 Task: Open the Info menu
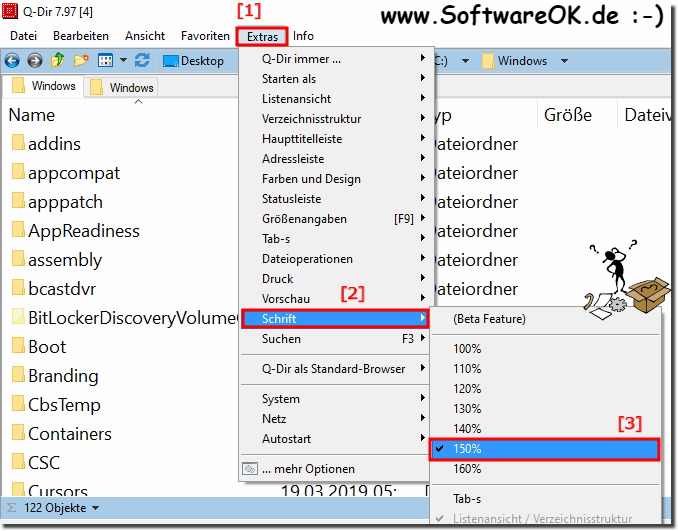tap(303, 36)
